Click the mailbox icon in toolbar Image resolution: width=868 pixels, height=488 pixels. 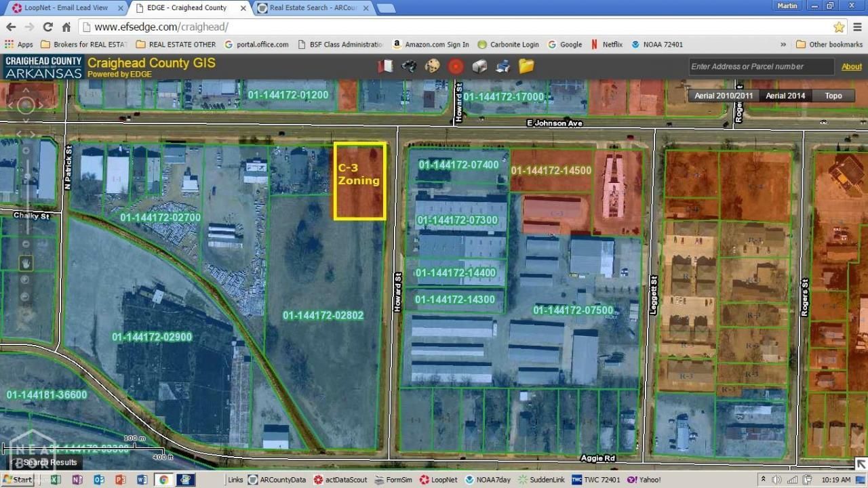tap(479, 66)
